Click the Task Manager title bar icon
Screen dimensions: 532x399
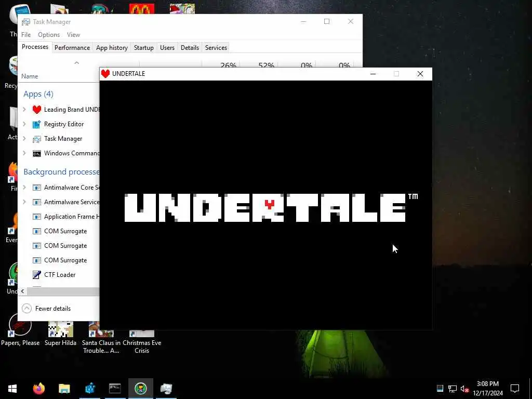tap(26, 22)
